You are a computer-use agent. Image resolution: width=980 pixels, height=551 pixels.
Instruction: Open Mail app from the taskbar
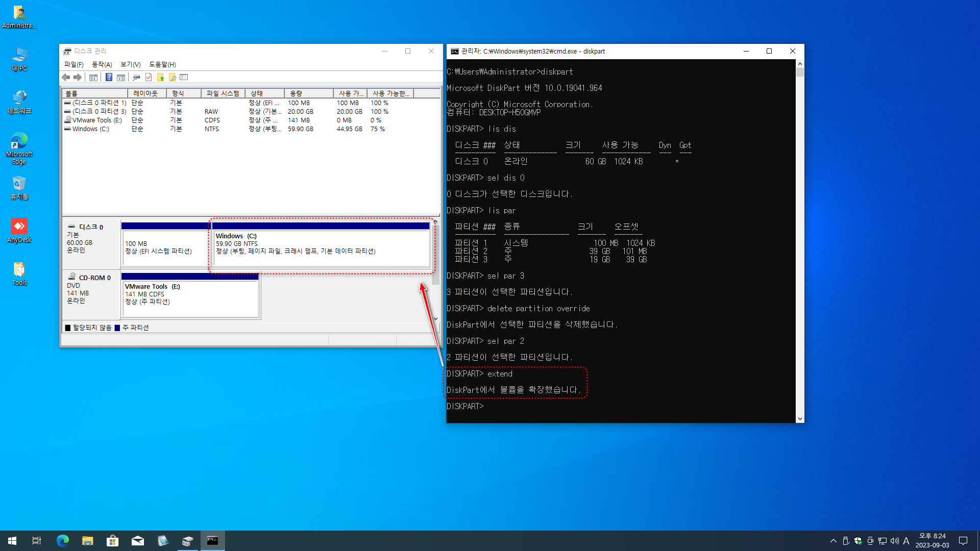pos(137,541)
